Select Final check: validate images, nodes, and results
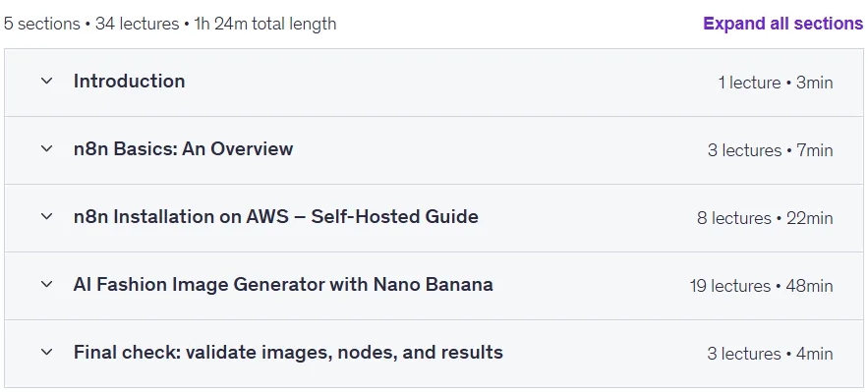Screen dimensions: 868x392 [288, 352]
